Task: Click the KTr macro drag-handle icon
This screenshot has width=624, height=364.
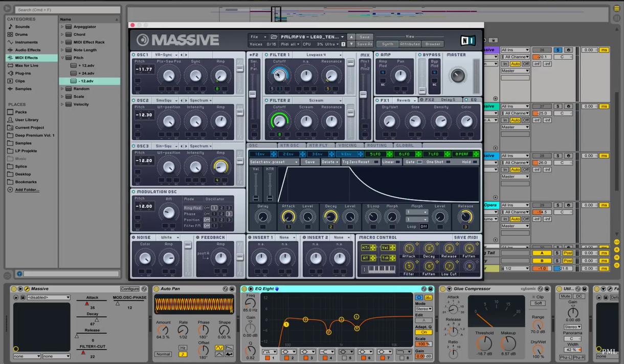Action: (373, 248)
